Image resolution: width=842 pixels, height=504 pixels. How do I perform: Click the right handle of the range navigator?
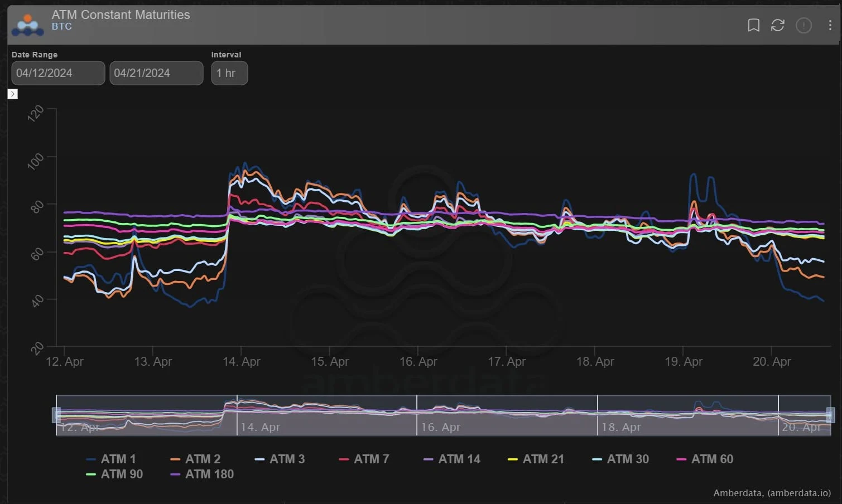tap(830, 415)
